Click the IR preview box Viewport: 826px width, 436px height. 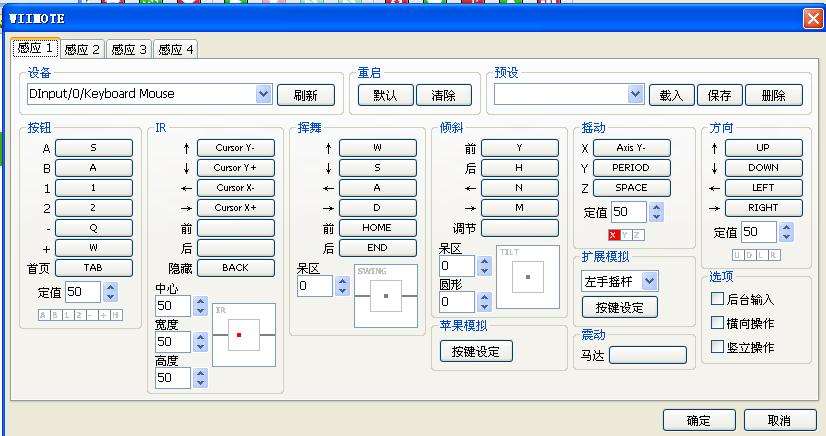[x=244, y=335]
